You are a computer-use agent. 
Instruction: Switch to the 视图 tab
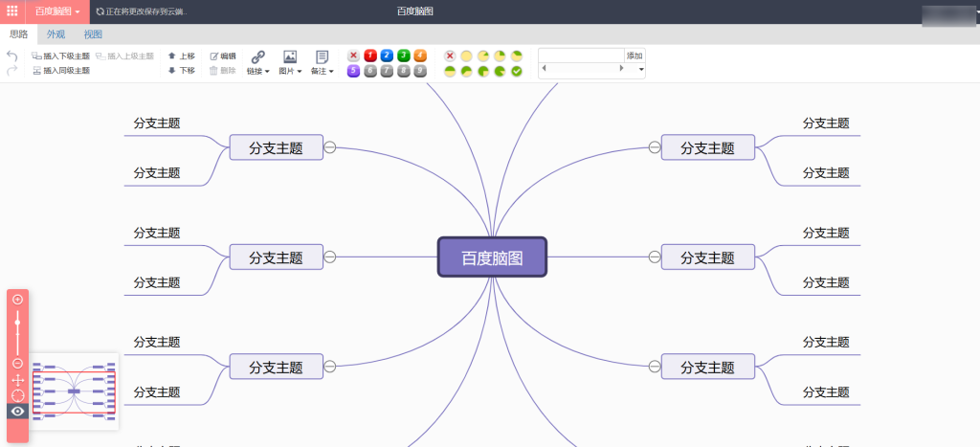[93, 34]
